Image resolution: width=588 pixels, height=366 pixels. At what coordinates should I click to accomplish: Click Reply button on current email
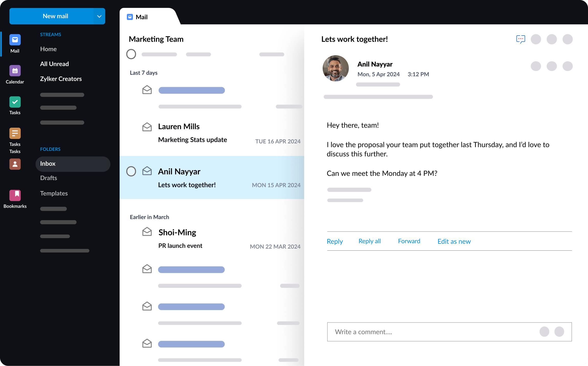(335, 241)
